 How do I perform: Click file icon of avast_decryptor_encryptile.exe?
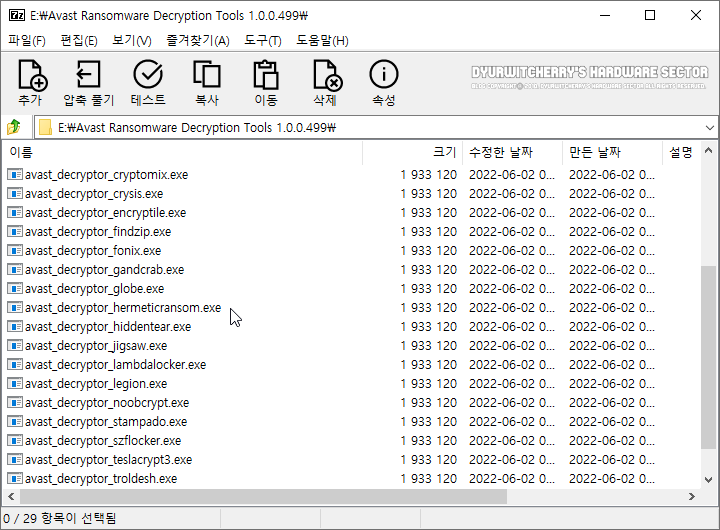point(15,213)
